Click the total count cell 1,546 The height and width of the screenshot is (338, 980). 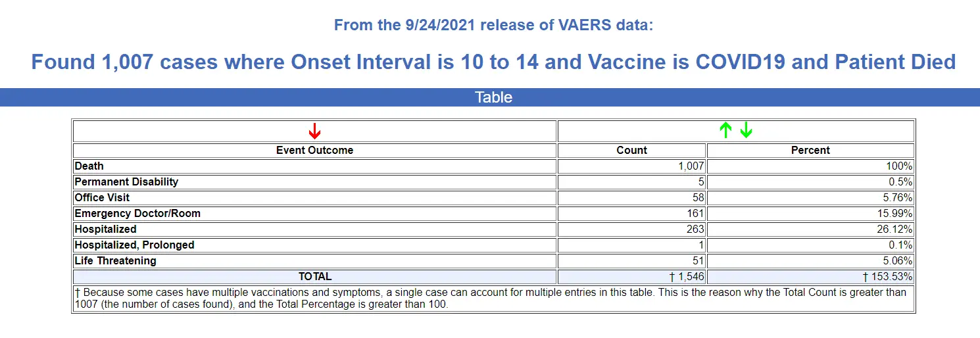click(687, 277)
